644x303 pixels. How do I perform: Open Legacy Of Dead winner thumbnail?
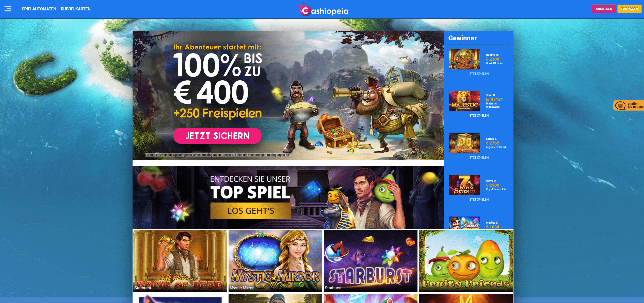pyautogui.click(x=464, y=143)
